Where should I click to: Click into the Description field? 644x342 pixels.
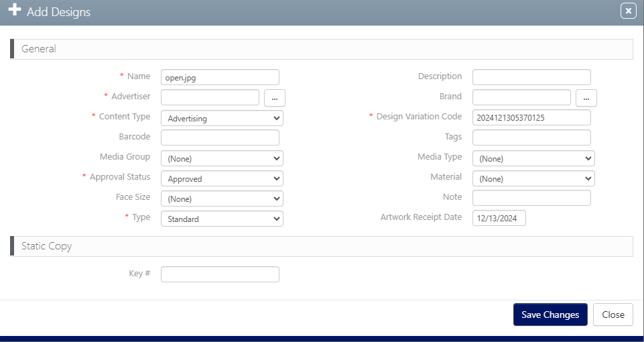(531, 78)
